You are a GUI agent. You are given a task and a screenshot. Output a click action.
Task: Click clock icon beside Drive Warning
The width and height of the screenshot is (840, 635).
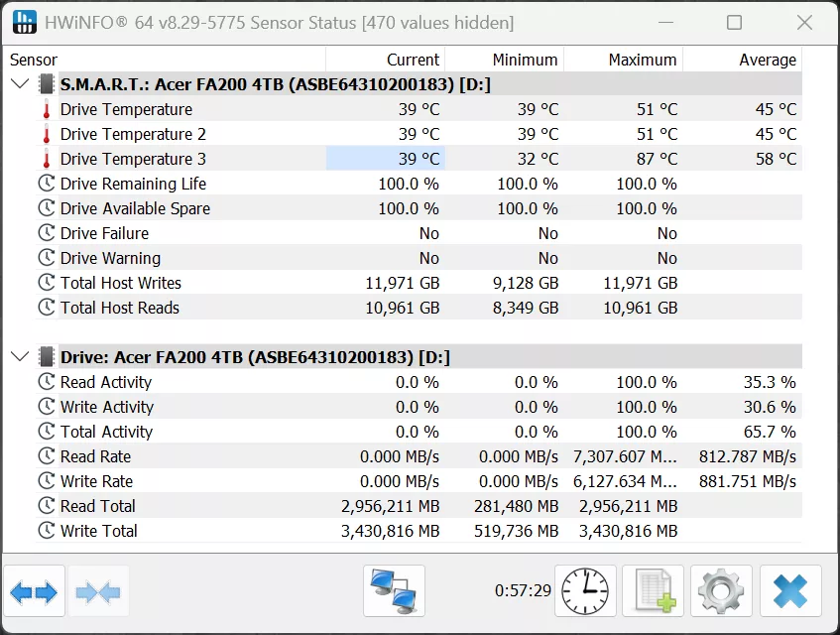coord(47,258)
